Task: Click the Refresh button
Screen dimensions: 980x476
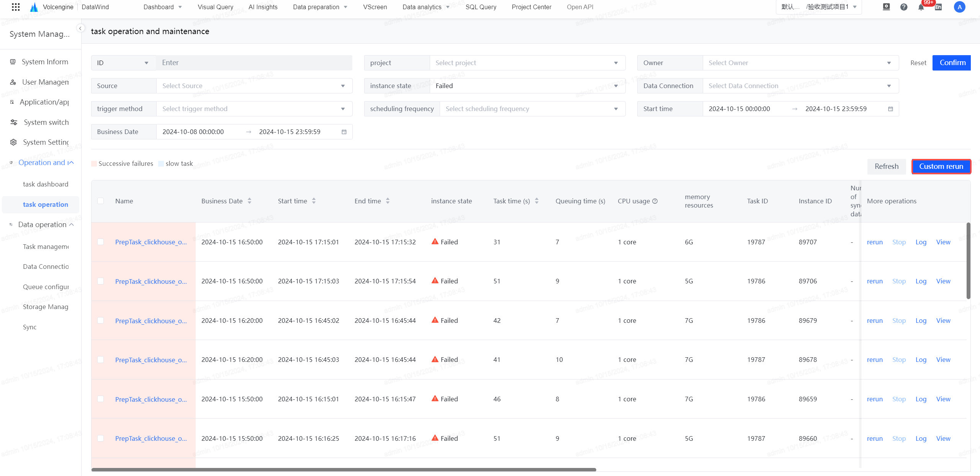Action: (886, 166)
